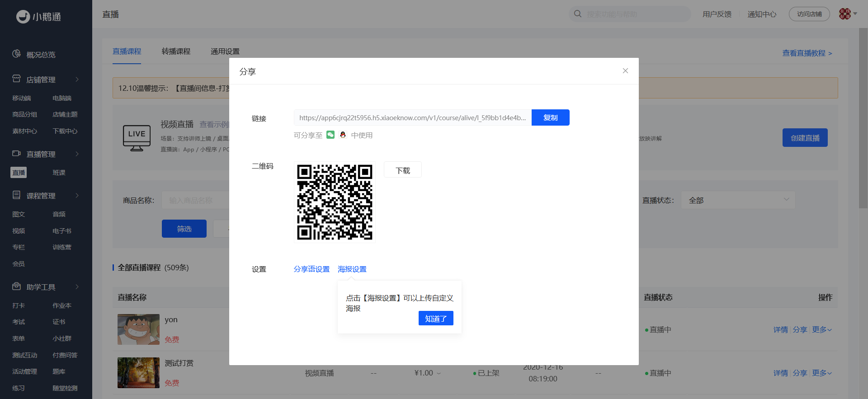Click the QR code image
Image resolution: width=868 pixels, height=399 pixels.
[335, 202]
